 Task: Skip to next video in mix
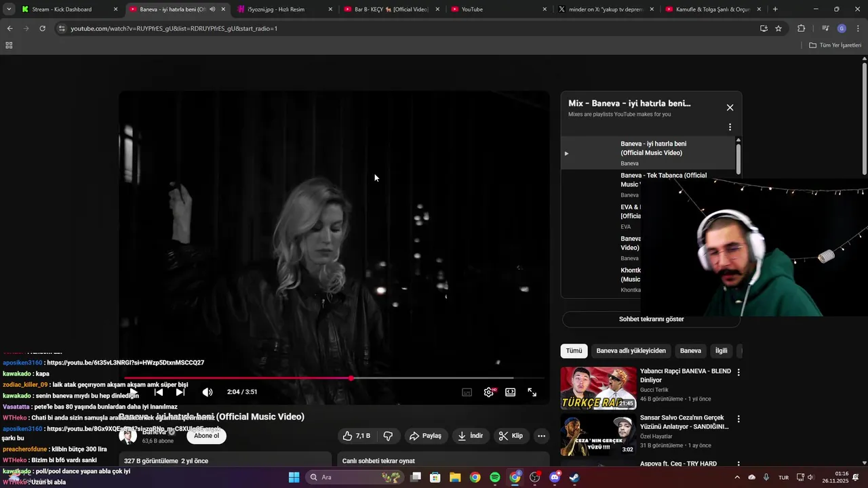180,392
